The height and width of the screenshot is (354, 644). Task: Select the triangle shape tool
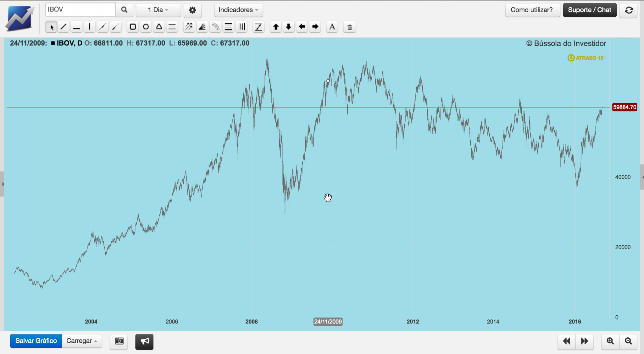(x=159, y=27)
